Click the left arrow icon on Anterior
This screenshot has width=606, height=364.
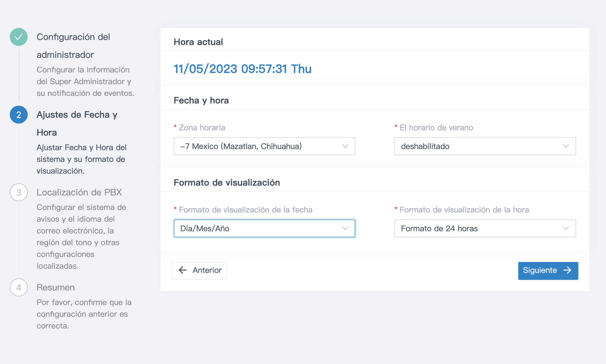coord(183,270)
